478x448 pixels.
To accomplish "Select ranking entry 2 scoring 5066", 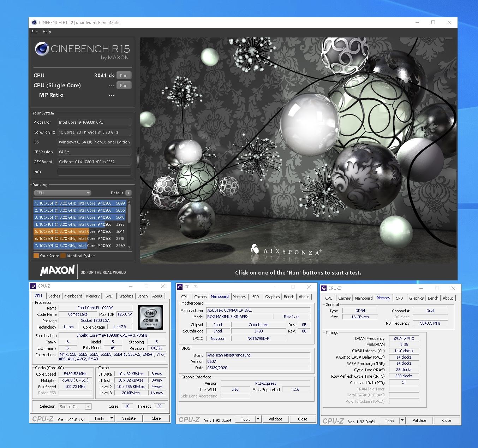I will (80, 210).
